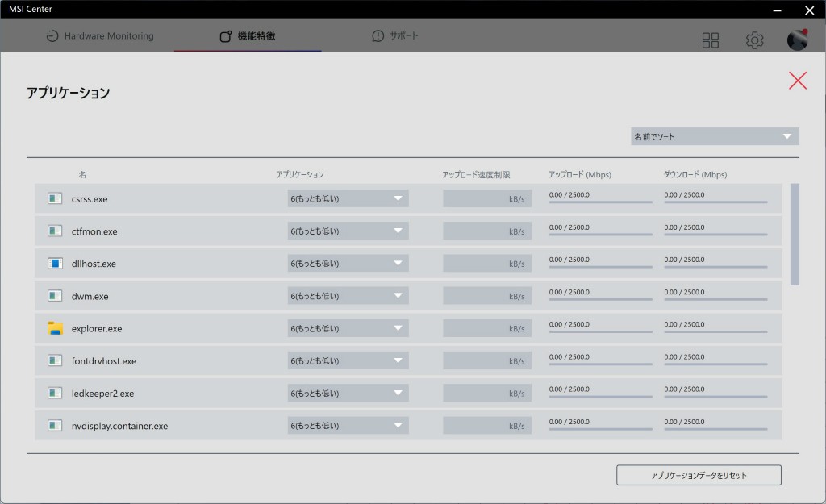
Task: Click the アップロード (Mbps) column header
Action: pos(579,174)
